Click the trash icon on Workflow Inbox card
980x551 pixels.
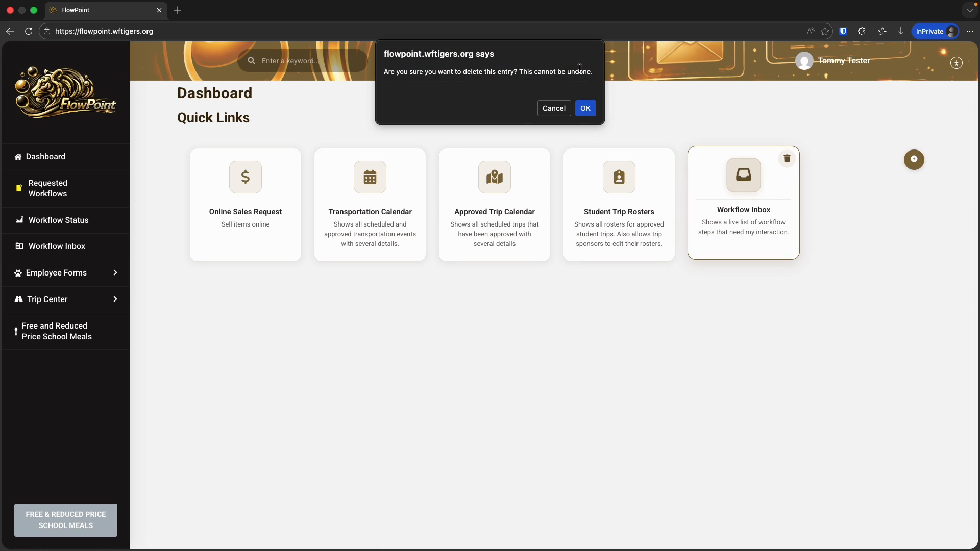pyautogui.click(x=787, y=159)
